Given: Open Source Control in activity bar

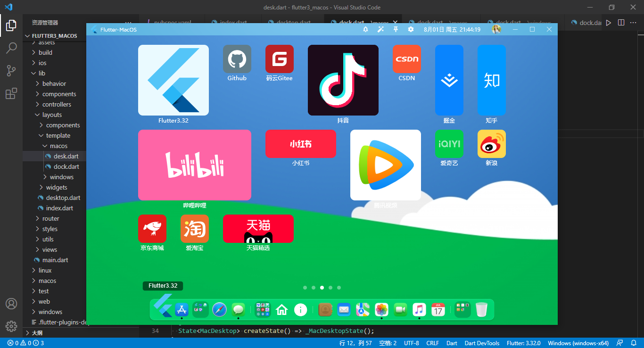Looking at the screenshot, I should click(11, 71).
